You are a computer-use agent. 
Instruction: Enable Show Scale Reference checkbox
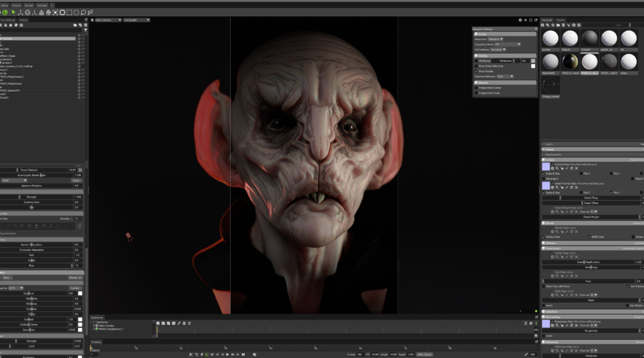(477, 65)
